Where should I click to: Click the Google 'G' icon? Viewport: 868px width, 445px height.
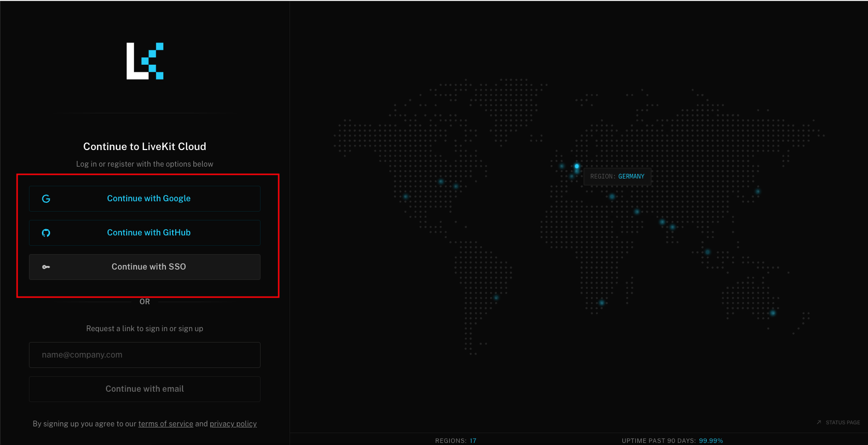(46, 199)
